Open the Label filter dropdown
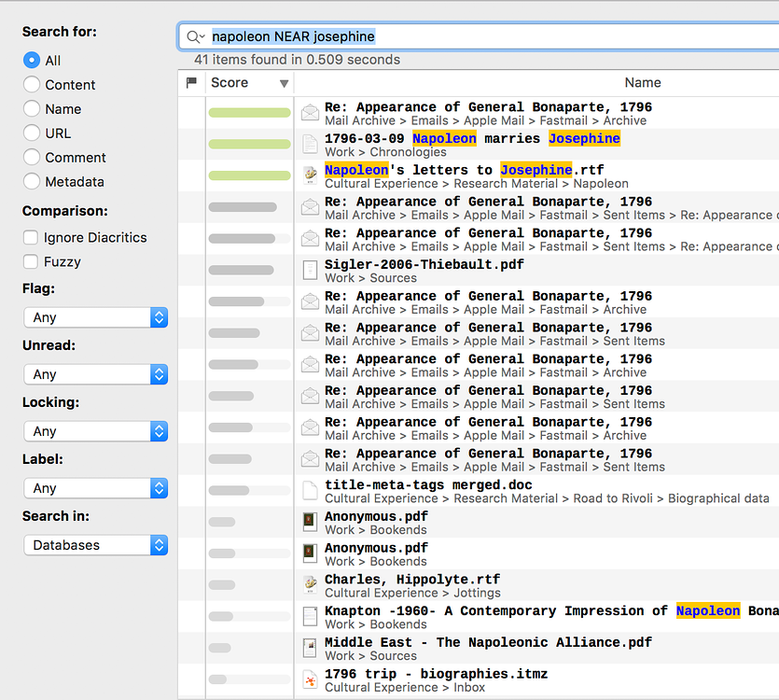This screenshot has width=779, height=700. (x=95, y=488)
